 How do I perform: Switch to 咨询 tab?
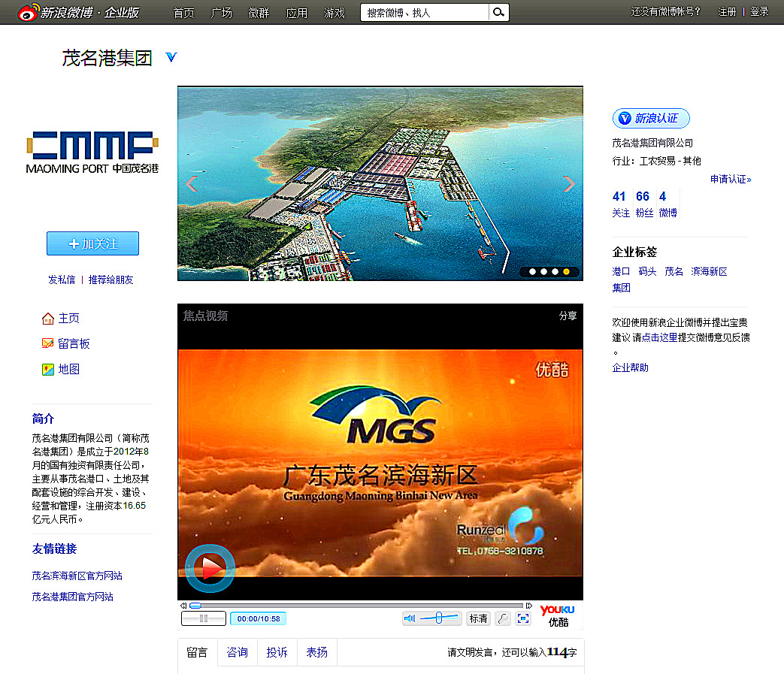click(x=238, y=652)
